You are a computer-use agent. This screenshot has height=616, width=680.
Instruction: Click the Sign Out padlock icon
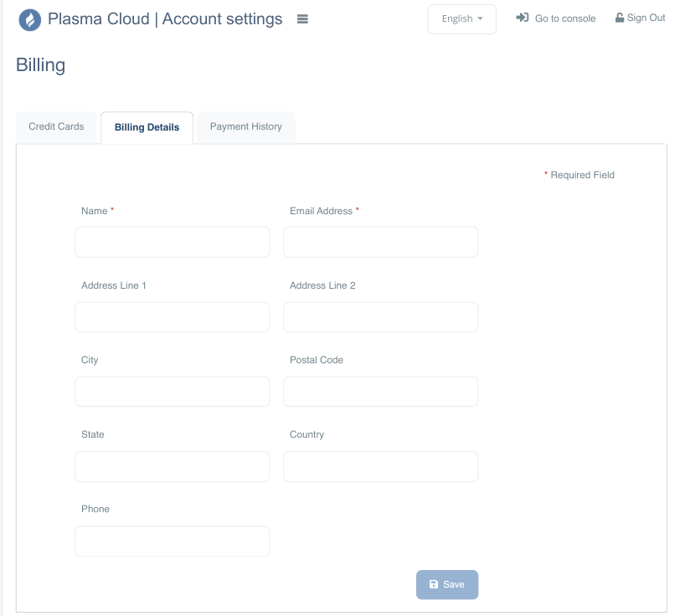[620, 18]
